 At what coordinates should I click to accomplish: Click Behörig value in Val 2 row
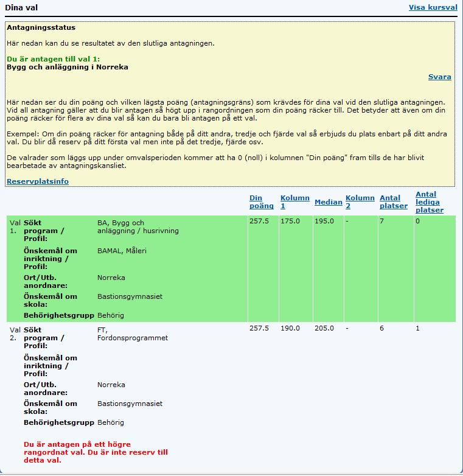point(111,422)
